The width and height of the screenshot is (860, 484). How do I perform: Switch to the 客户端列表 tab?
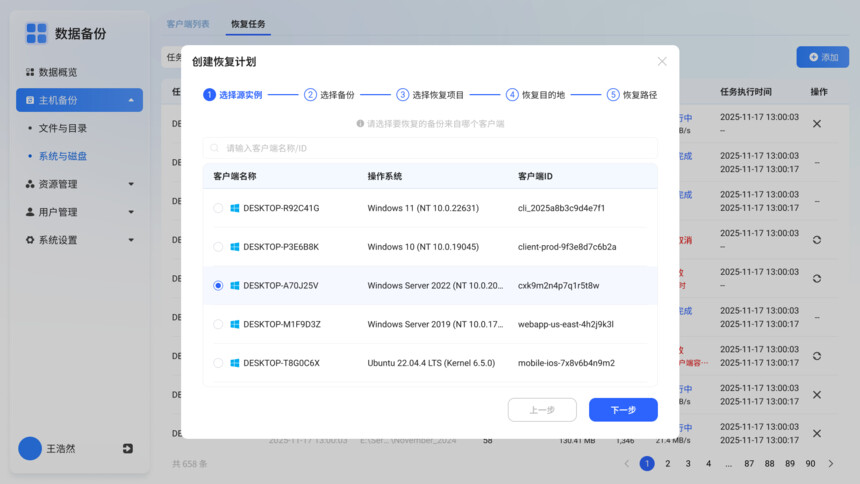(187, 23)
